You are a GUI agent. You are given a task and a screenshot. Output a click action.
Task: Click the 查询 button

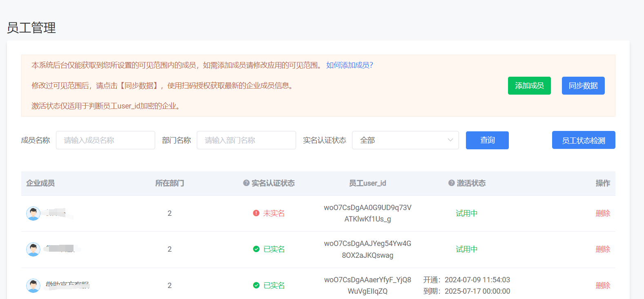[487, 140]
